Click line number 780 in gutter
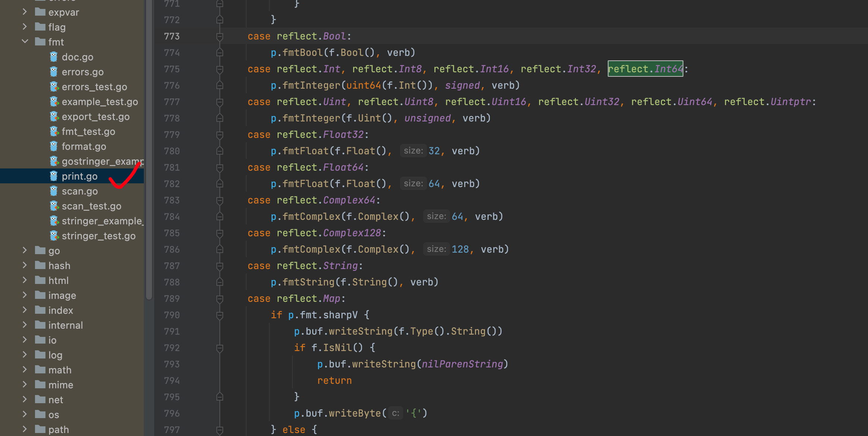The width and height of the screenshot is (868, 436). (172, 151)
